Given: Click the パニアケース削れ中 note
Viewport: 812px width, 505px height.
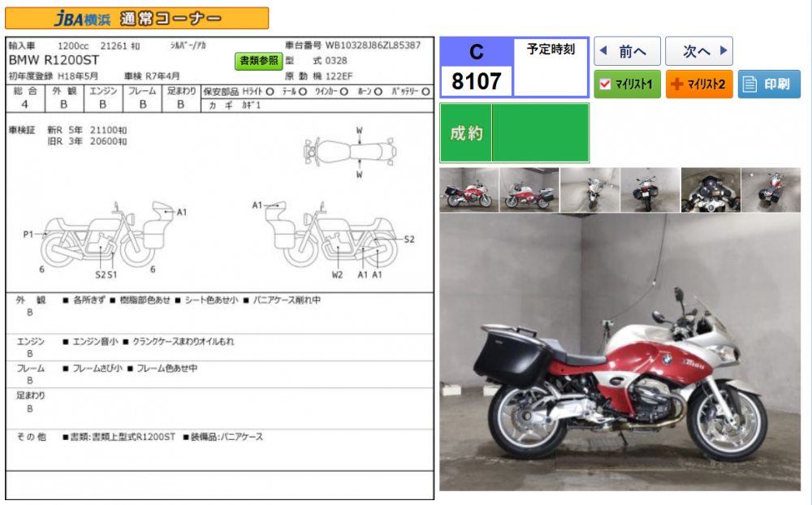Looking at the screenshot, I should click(x=287, y=300).
